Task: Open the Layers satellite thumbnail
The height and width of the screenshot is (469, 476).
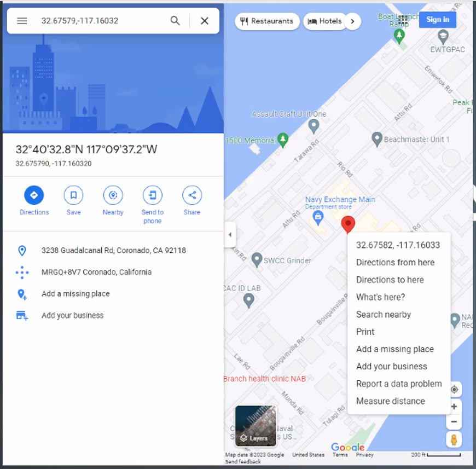Action: pos(256,426)
